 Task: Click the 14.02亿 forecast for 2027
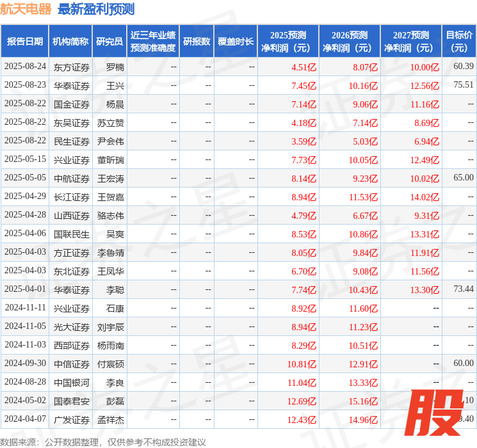(424, 196)
